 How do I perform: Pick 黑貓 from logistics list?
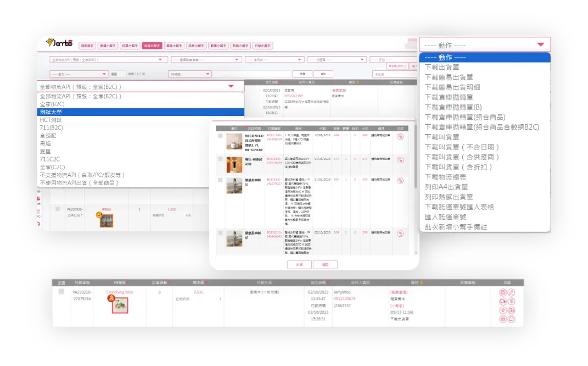46,143
